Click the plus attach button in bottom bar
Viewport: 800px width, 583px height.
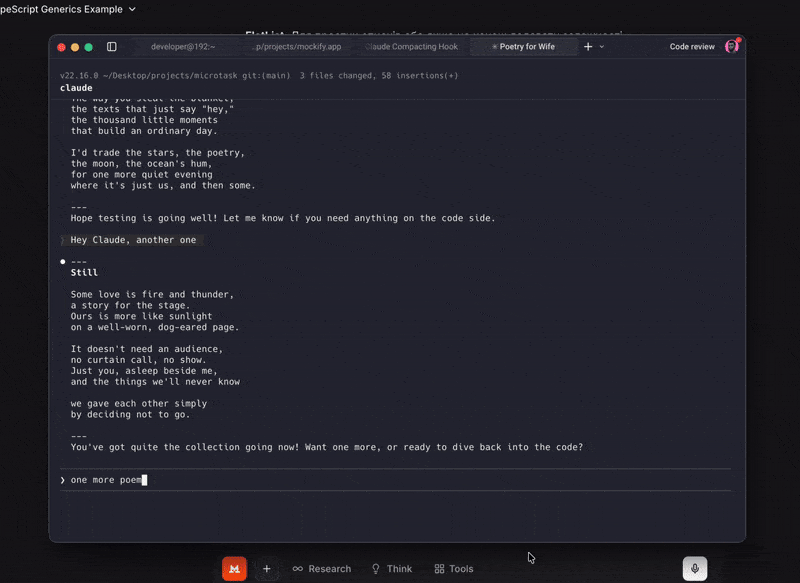[267, 569]
